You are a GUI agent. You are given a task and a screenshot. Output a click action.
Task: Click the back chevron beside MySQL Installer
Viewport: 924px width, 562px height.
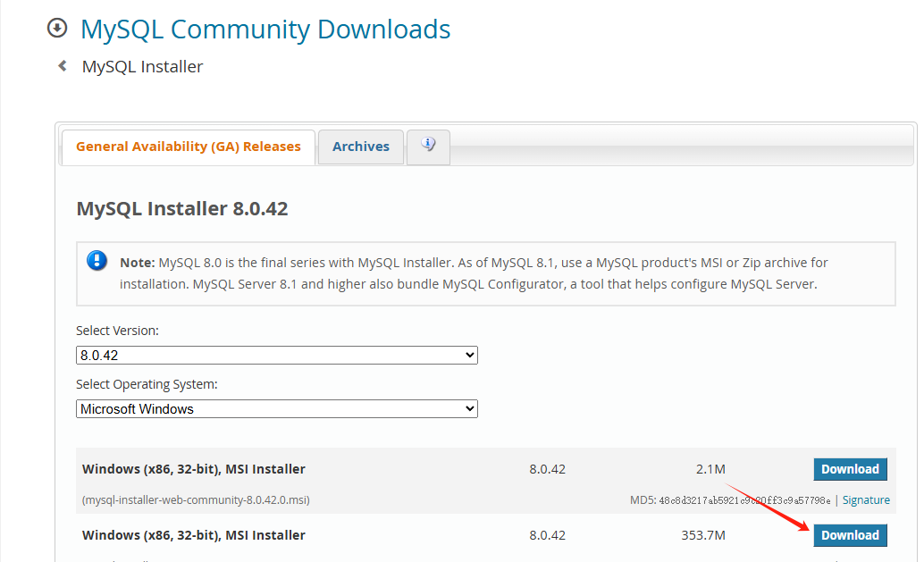[63, 66]
